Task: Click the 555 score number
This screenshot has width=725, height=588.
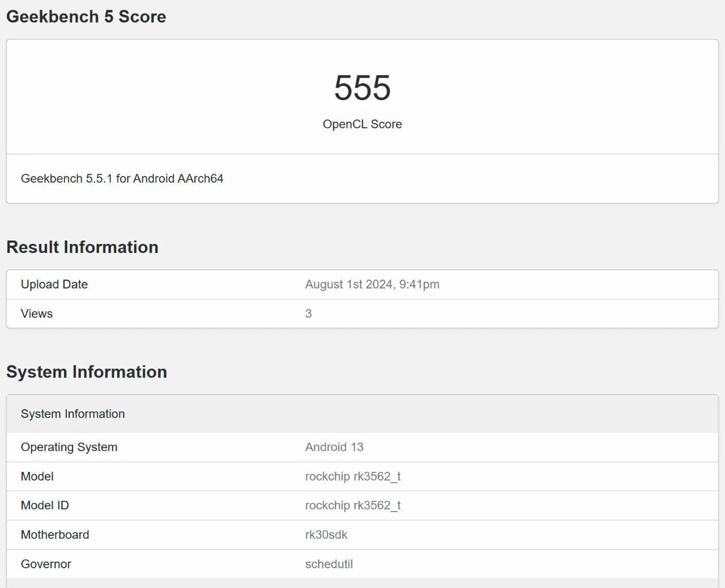Action: pos(362,88)
